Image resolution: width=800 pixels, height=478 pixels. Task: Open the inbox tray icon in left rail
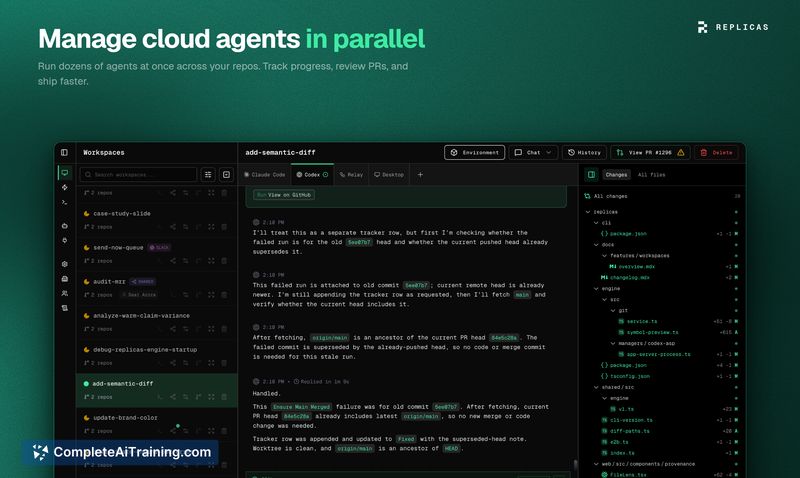point(65,279)
